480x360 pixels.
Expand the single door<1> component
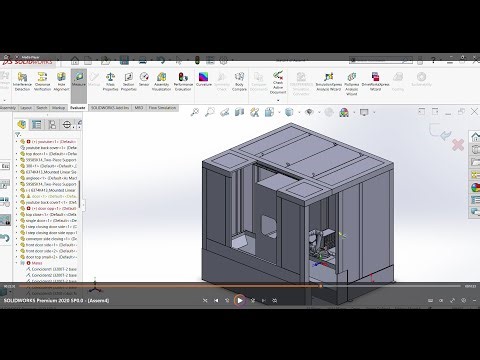[17, 221]
